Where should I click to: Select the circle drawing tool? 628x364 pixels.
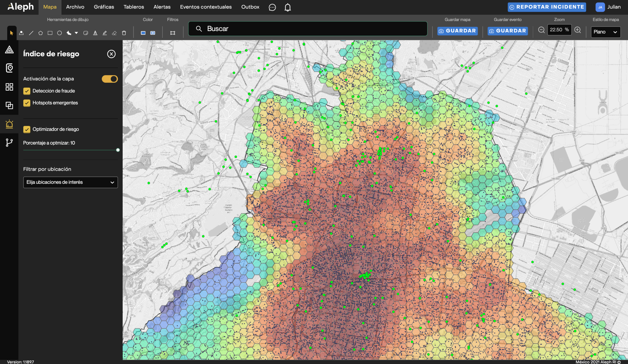[x=60, y=33]
